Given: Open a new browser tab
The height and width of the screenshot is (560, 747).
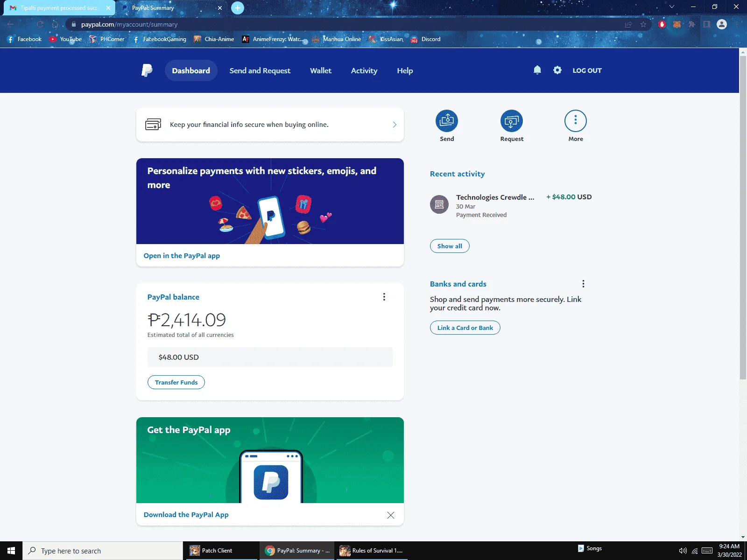Looking at the screenshot, I should [238, 8].
